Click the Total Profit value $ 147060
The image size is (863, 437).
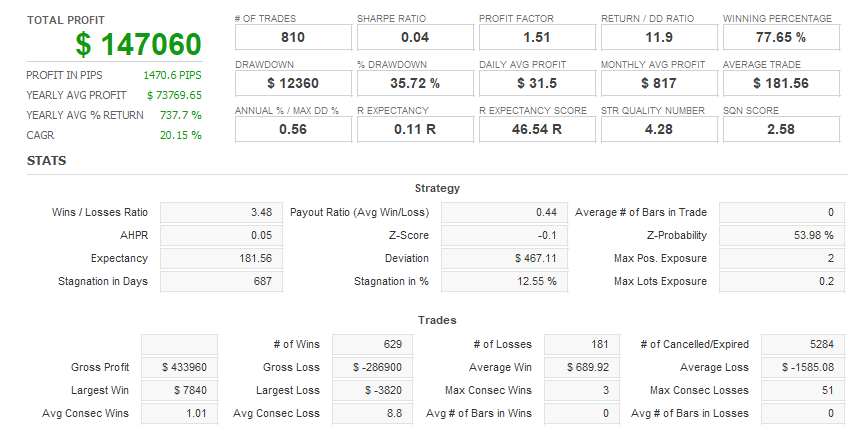138,44
